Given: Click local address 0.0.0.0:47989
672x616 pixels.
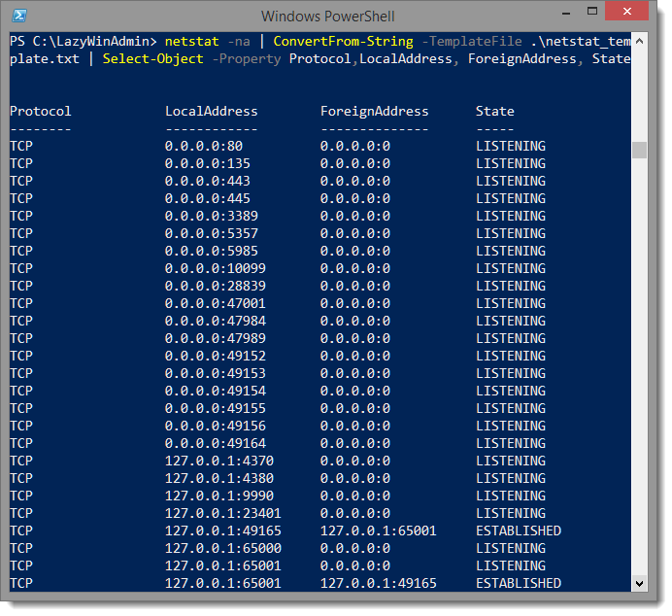Looking at the screenshot, I should 216,339.
